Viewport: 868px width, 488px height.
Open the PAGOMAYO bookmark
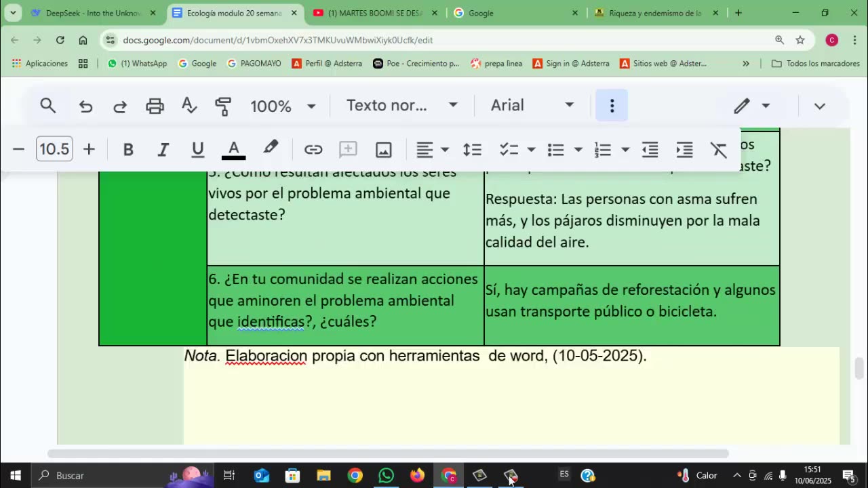254,64
